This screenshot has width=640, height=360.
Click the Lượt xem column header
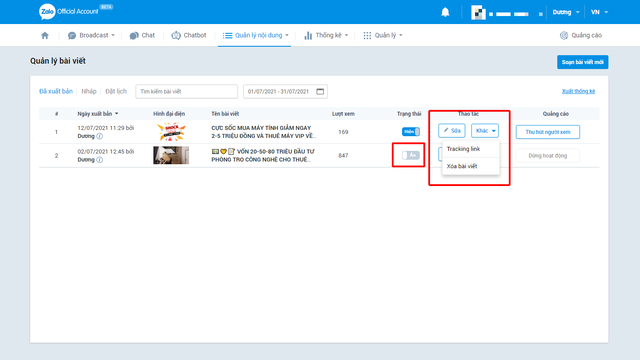343,113
